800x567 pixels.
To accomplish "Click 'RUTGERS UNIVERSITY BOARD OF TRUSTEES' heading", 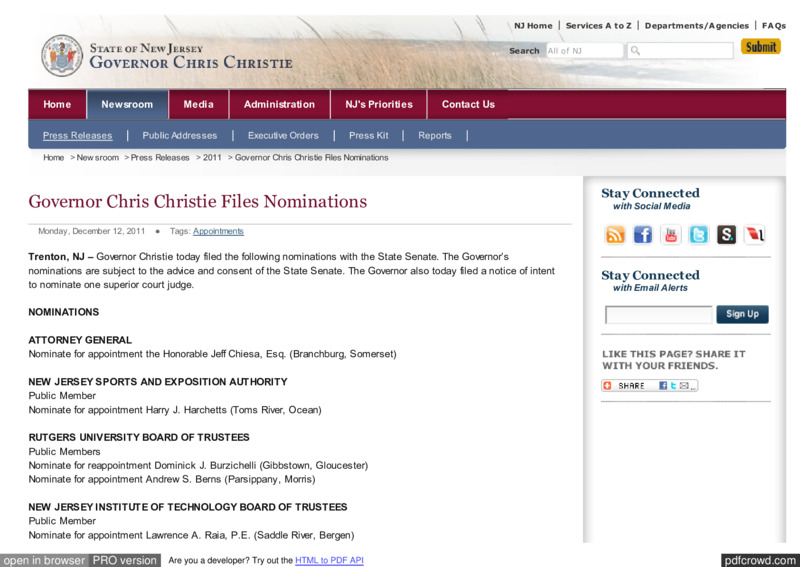I will (x=139, y=437).
